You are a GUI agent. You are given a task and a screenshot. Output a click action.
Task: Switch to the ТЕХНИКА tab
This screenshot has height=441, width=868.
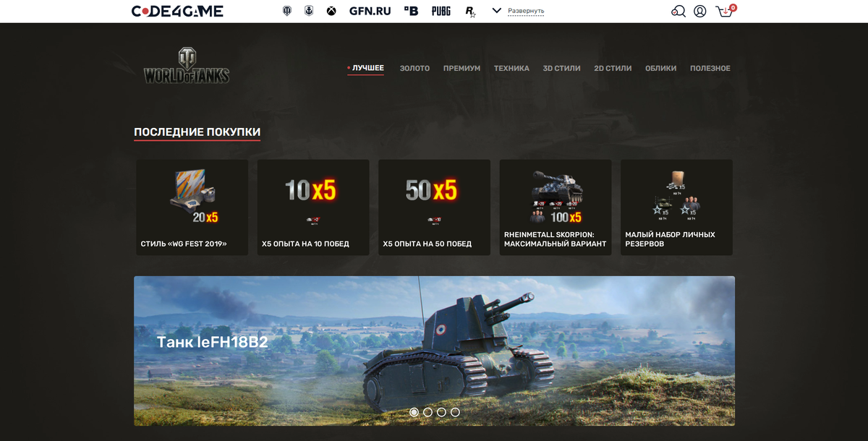pos(511,68)
